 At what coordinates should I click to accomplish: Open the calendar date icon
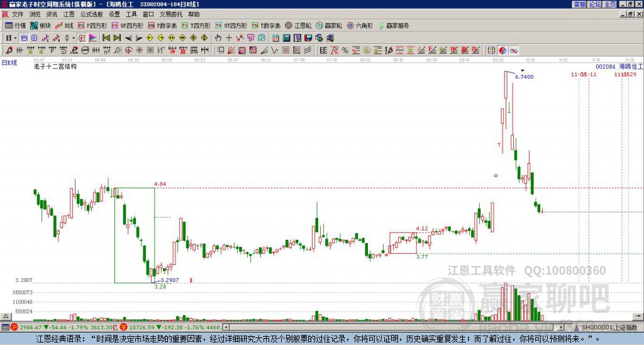click(x=275, y=38)
